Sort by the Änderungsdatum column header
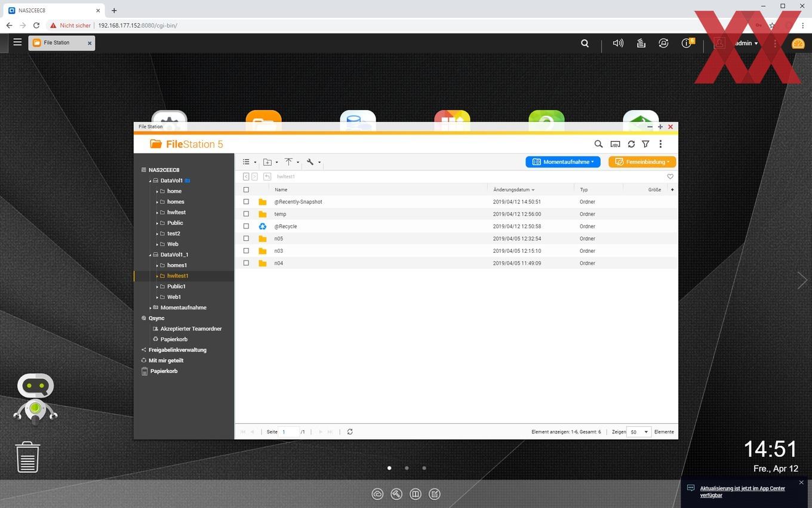The height and width of the screenshot is (508, 812). (513, 189)
